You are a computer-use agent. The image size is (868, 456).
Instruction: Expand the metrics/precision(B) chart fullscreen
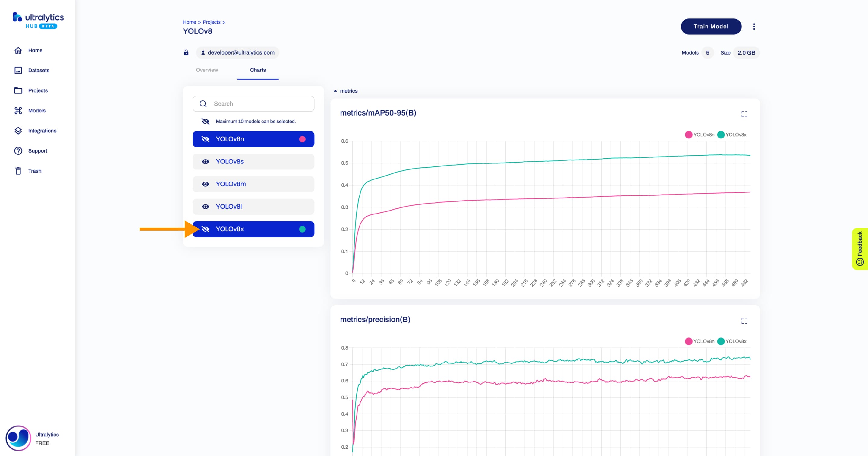tap(744, 321)
